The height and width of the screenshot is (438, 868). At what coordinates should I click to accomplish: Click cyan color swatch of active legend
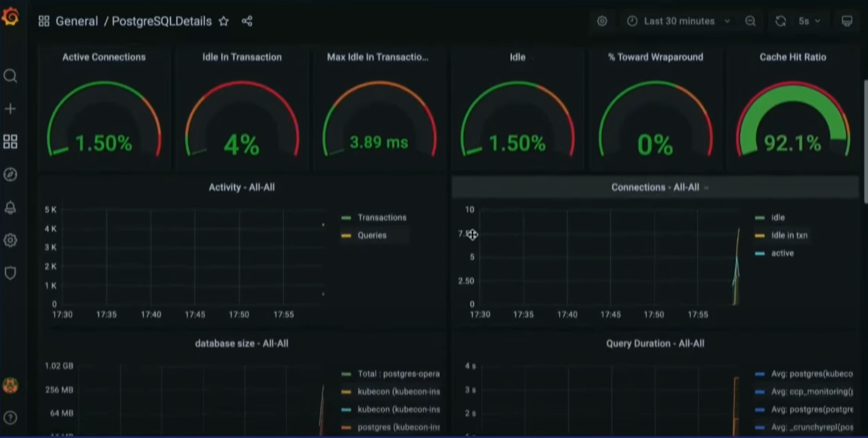[x=760, y=254]
